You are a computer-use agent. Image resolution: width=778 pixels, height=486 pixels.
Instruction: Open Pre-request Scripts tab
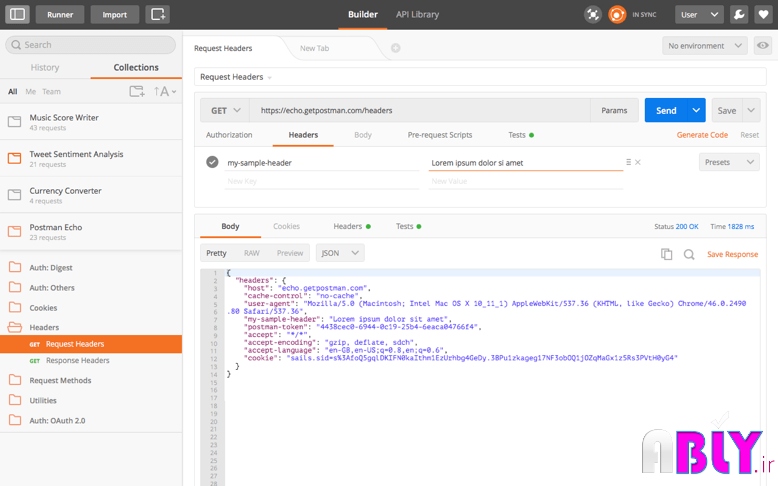click(x=440, y=135)
